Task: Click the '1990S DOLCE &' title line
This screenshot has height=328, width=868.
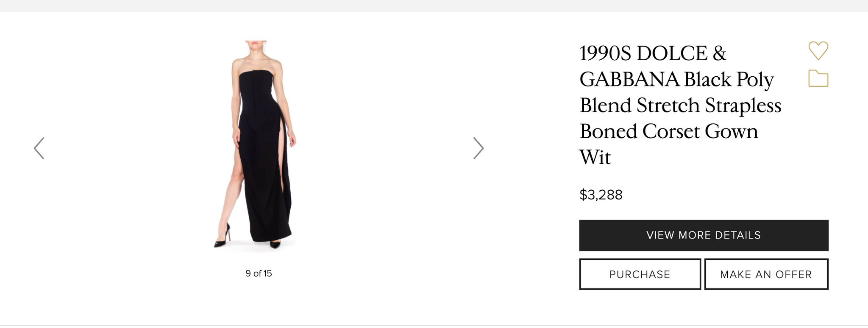Action: coord(653,53)
